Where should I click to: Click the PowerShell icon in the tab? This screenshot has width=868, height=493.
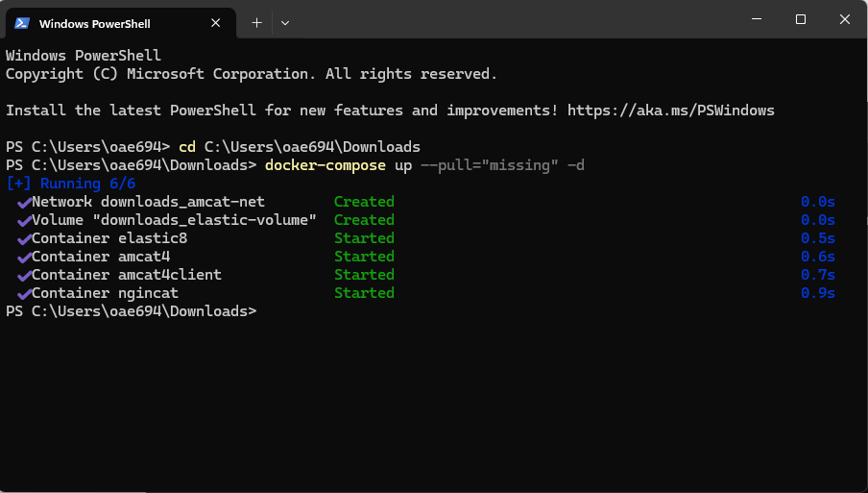22,22
